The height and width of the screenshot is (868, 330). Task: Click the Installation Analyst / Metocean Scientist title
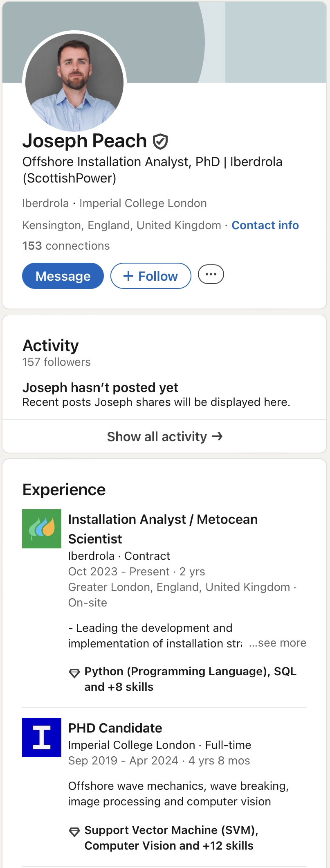coord(163,529)
